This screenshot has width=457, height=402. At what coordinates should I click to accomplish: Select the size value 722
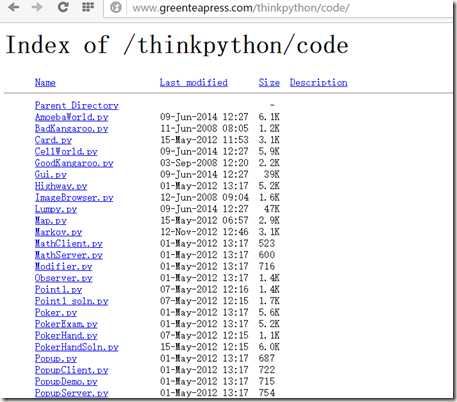tap(267, 370)
